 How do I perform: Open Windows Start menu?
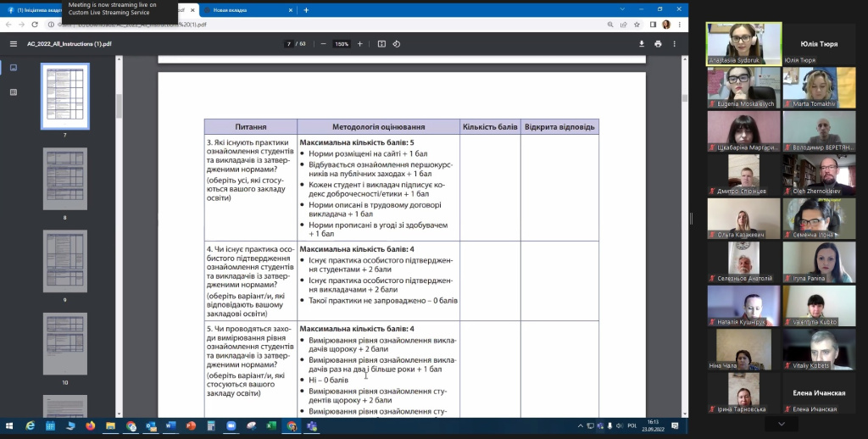point(8,425)
